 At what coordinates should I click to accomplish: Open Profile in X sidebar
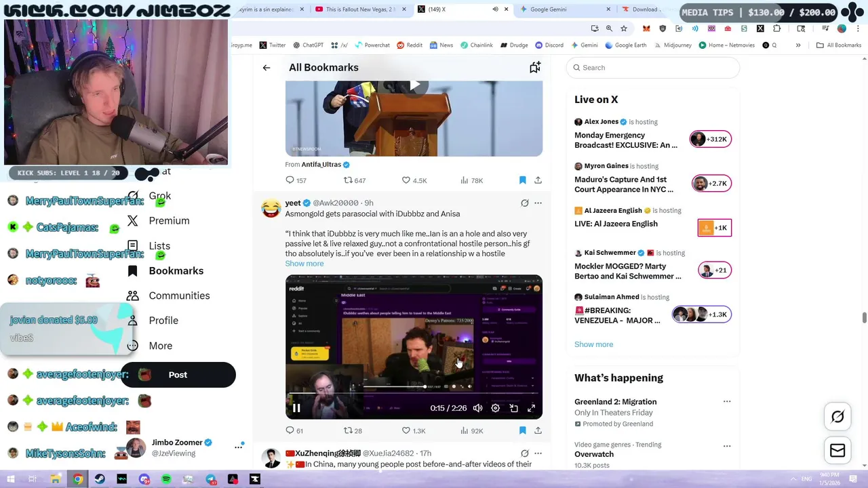(x=153, y=321)
